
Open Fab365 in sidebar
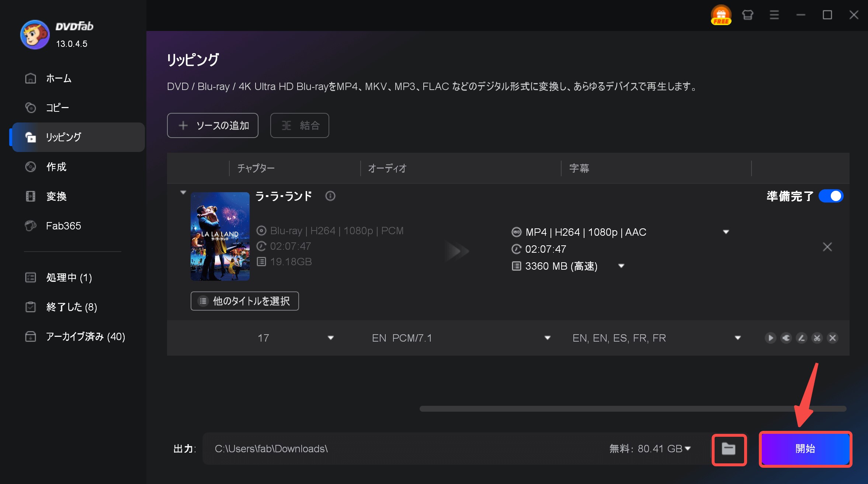pos(78,226)
